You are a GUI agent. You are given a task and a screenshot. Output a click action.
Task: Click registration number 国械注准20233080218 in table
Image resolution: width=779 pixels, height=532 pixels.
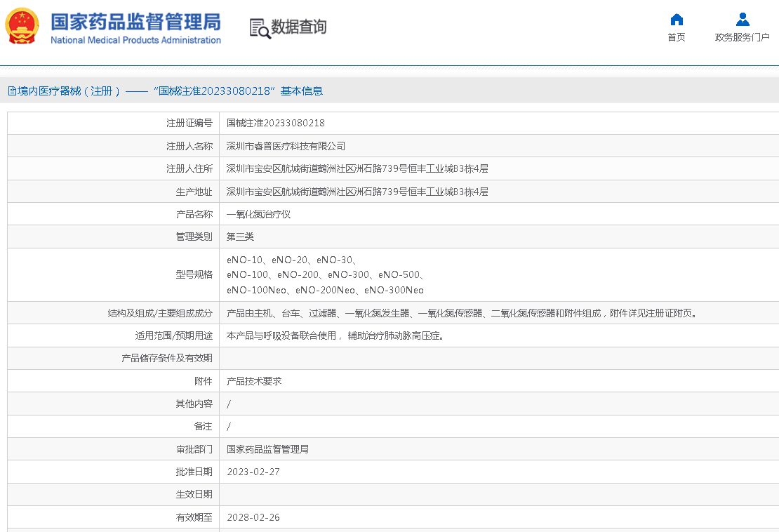click(276, 123)
